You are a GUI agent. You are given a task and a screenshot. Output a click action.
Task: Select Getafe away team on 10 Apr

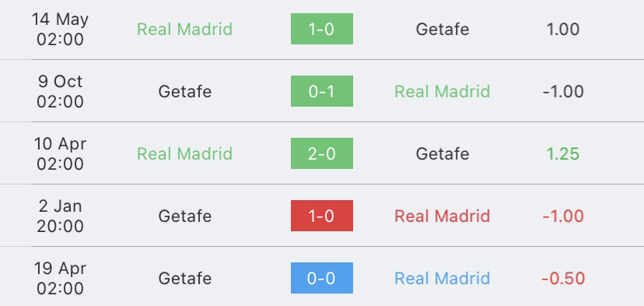(443, 154)
